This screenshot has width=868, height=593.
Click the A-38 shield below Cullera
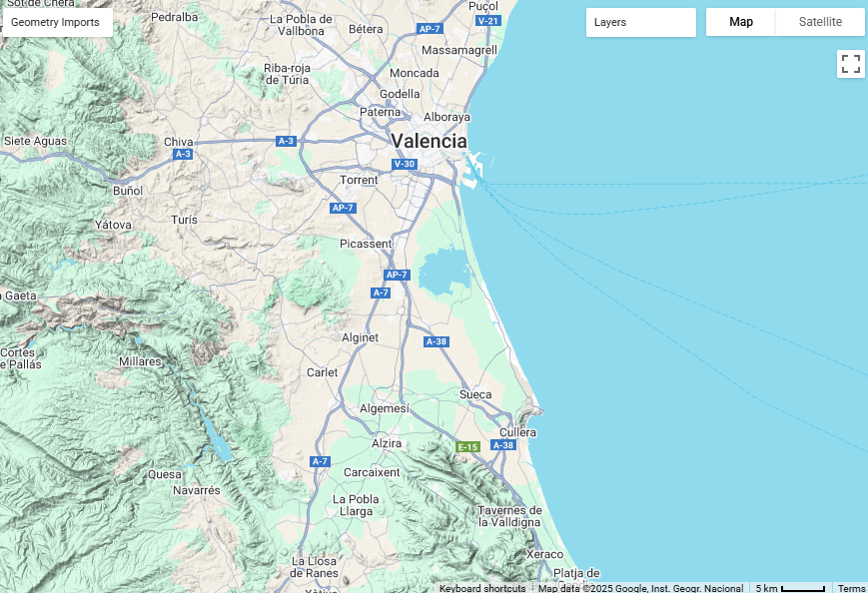pos(503,445)
